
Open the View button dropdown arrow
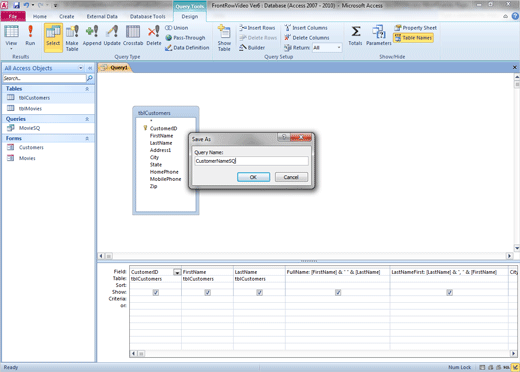pos(11,49)
